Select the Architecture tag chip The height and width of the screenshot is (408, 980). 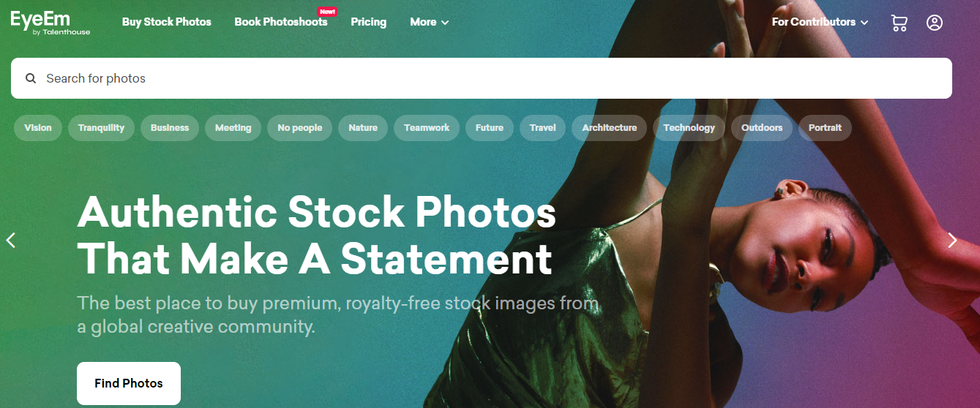pos(610,128)
